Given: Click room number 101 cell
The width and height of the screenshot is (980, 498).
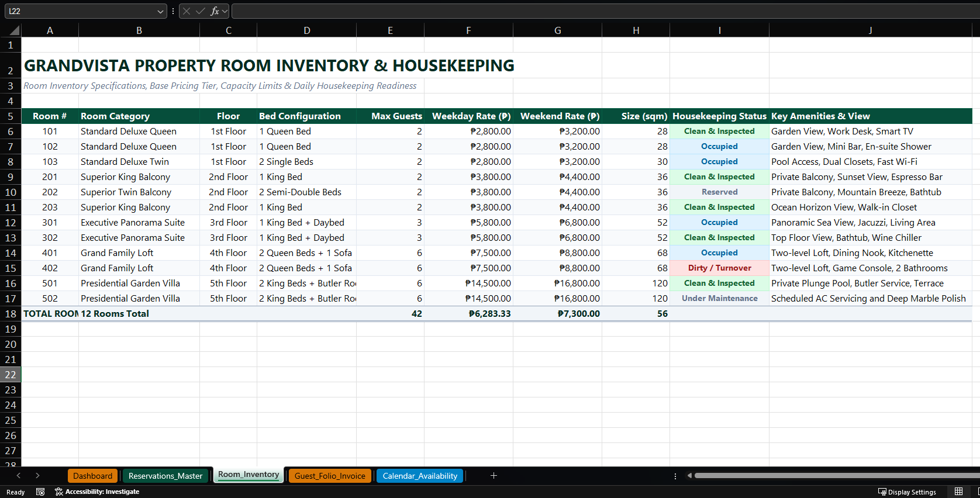Looking at the screenshot, I should click(50, 132).
